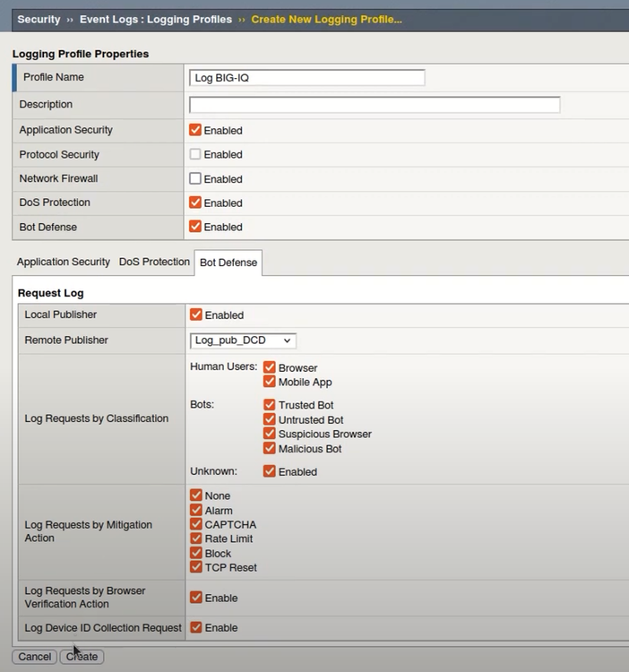The width and height of the screenshot is (629, 672).
Task: Uncheck the Application Security Enabled checkbox
Action: click(195, 130)
